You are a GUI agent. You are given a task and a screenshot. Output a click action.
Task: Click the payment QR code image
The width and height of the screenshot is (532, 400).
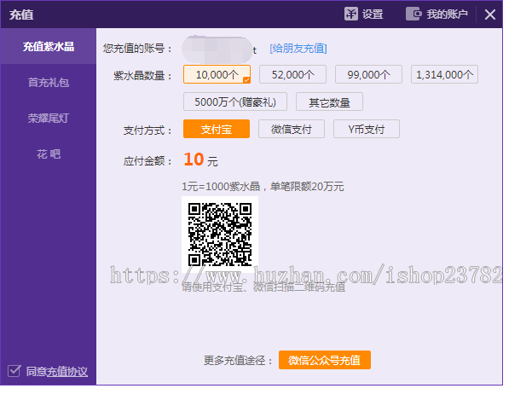[220, 235]
